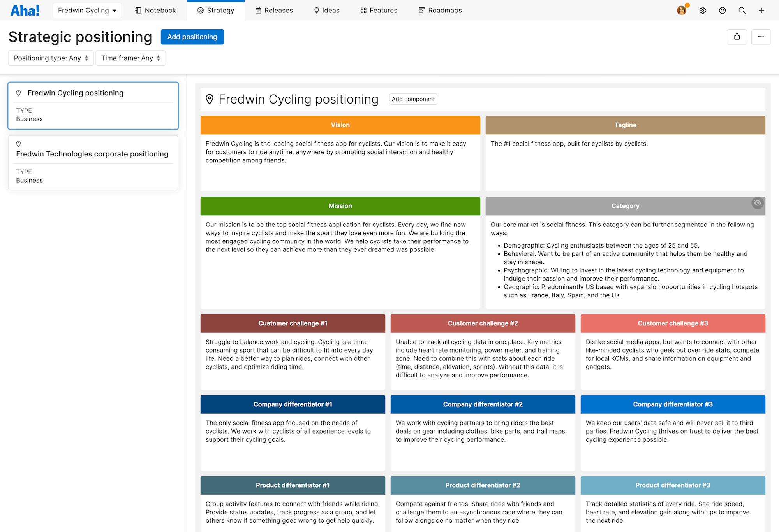The width and height of the screenshot is (779, 532).
Task: Switch to the Strategy tab
Action: 216,11
